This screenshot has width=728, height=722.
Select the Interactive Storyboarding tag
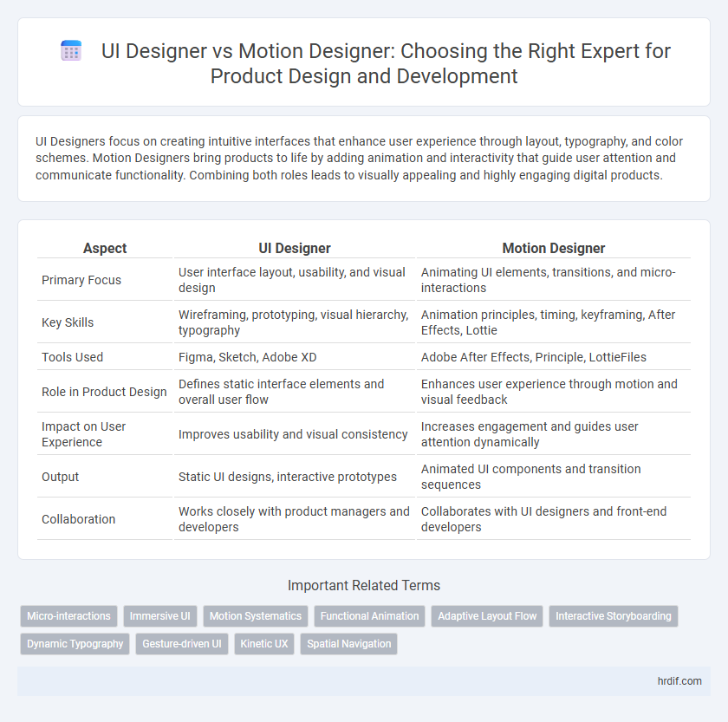click(614, 616)
